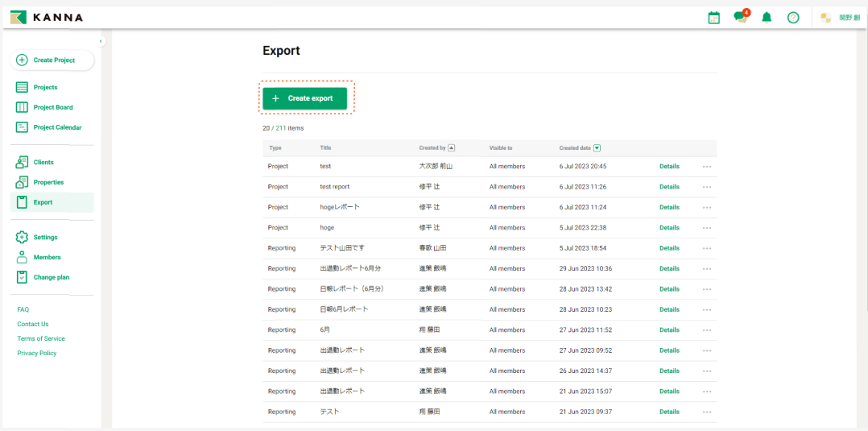Open the calendar icon in top bar
This screenshot has height=431, width=868.
[713, 18]
